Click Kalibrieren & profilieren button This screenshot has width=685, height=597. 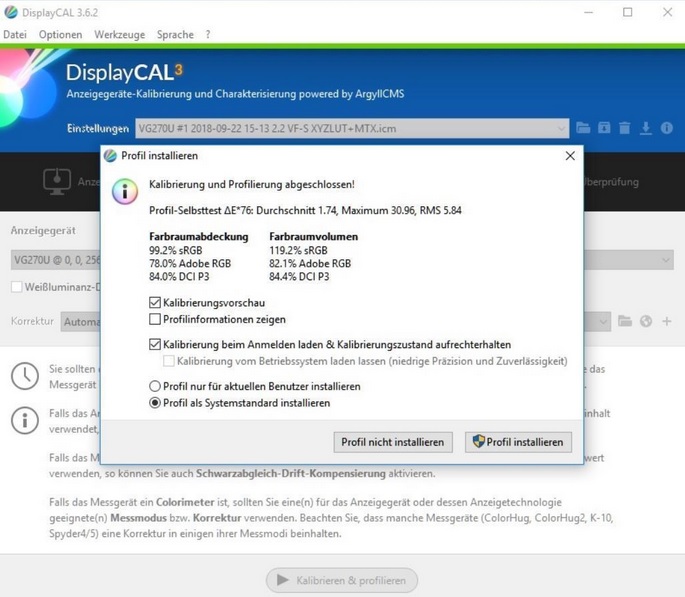[x=342, y=580]
